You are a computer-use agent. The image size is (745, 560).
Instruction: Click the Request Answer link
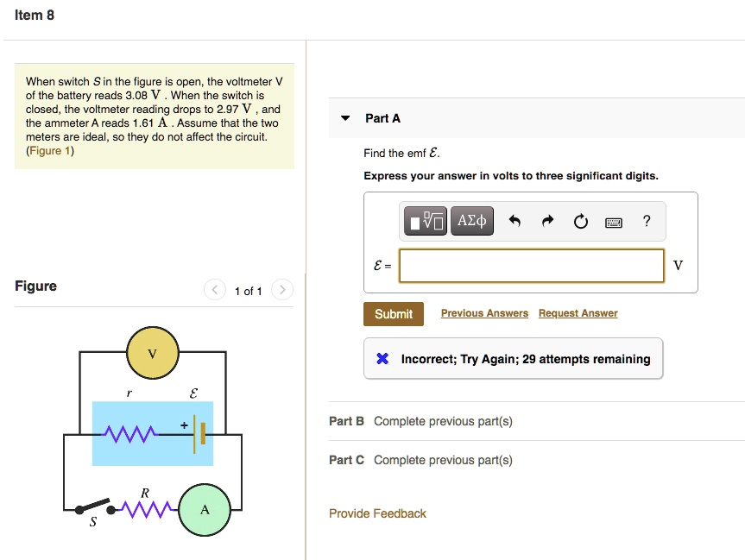578,313
